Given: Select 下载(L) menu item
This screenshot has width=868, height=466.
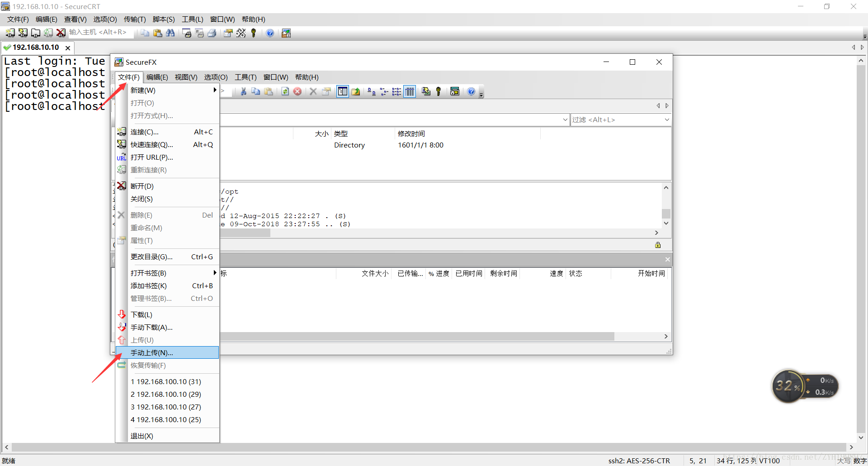Looking at the screenshot, I should [167, 314].
